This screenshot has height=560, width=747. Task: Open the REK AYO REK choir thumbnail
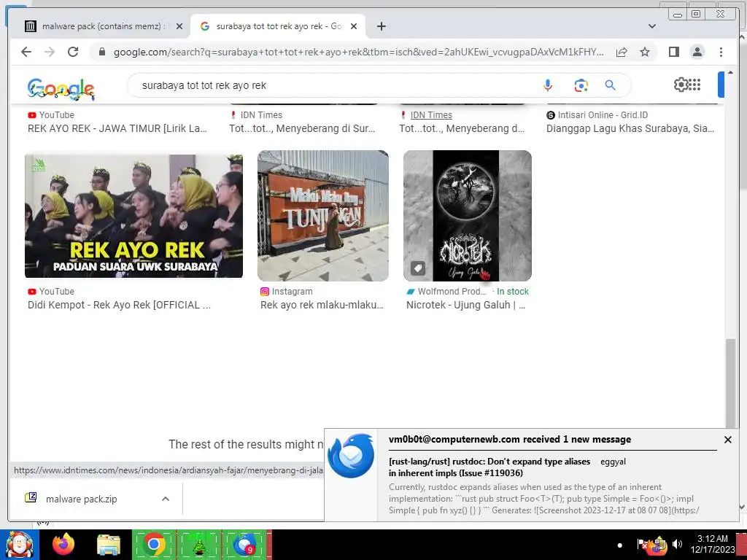(134, 216)
